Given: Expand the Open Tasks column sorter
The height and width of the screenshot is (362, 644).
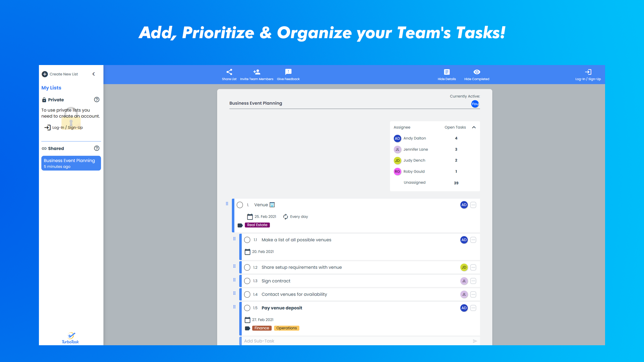Looking at the screenshot, I should (473, 127).
